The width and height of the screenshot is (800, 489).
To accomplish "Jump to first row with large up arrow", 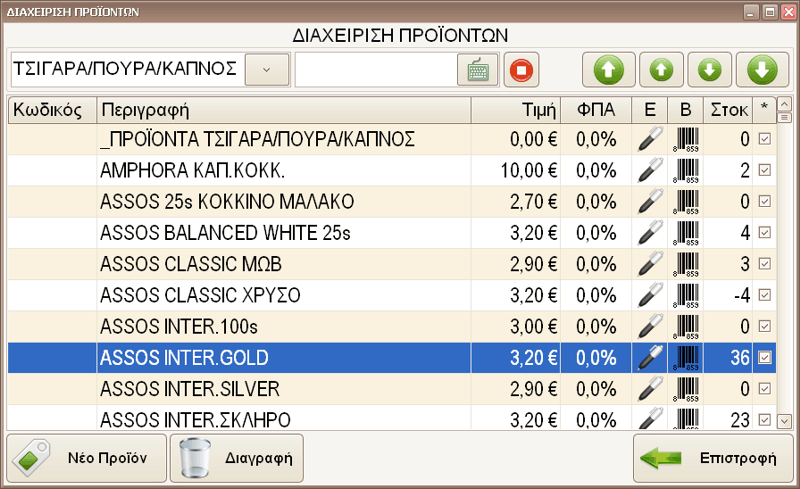I will click(608, 70).
